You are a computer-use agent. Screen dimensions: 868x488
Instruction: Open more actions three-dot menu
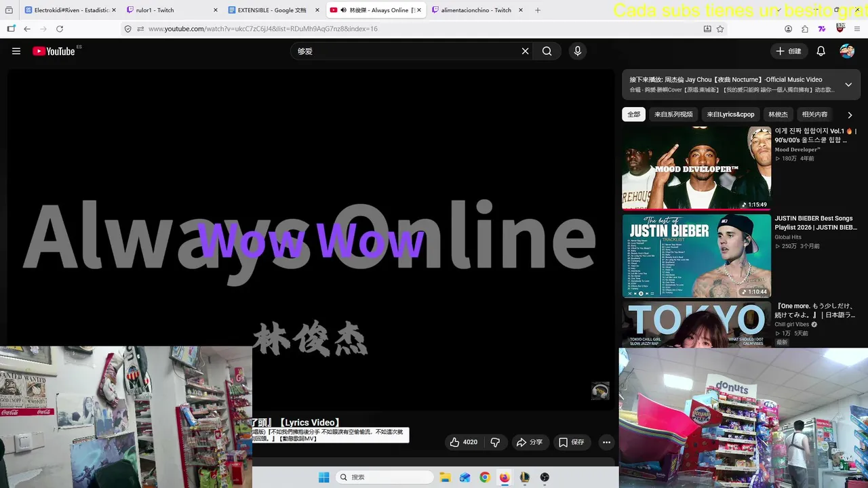click(x=606, y=442)
